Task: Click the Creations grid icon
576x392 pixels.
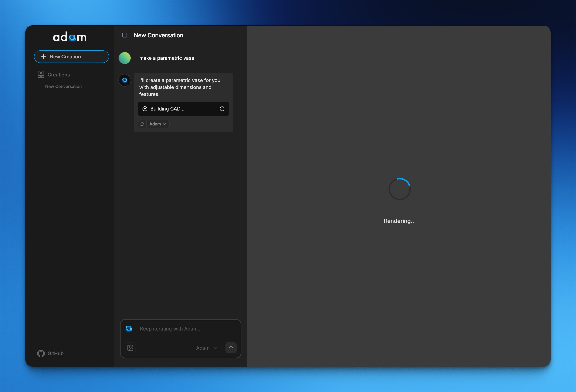Action: 41,75
